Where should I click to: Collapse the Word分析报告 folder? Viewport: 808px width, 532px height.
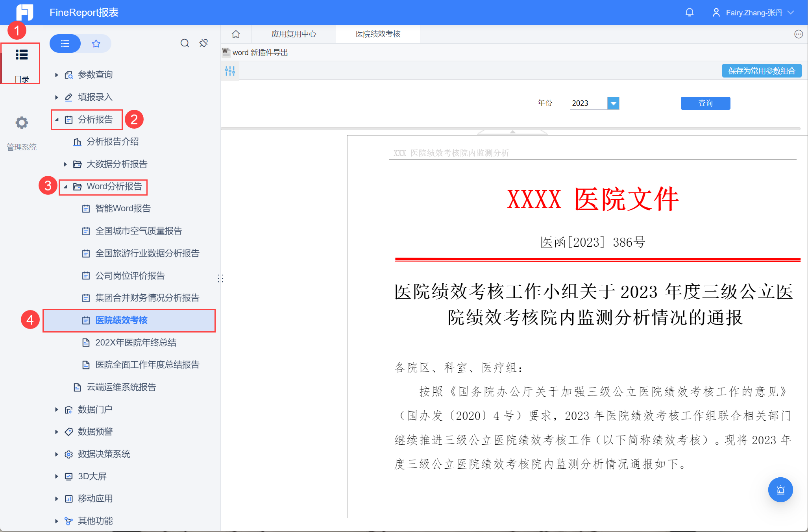click(x=65, y=187)
